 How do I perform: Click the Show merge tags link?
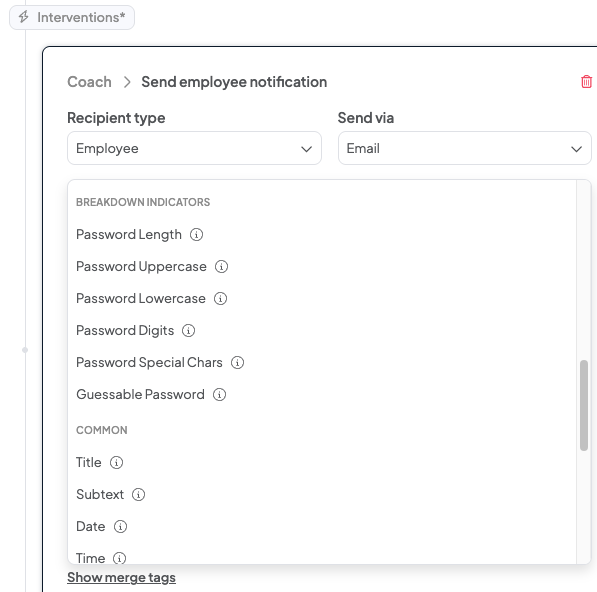(x=121, y=578)
